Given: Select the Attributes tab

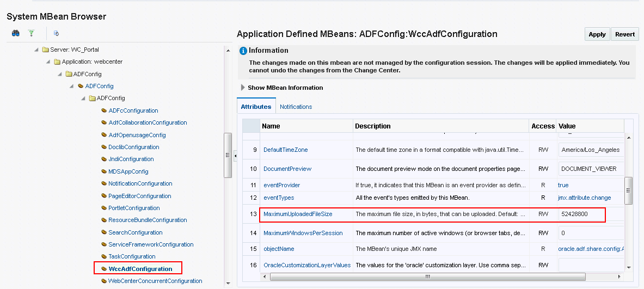Looking at the screenshot, I should (256, 107).
